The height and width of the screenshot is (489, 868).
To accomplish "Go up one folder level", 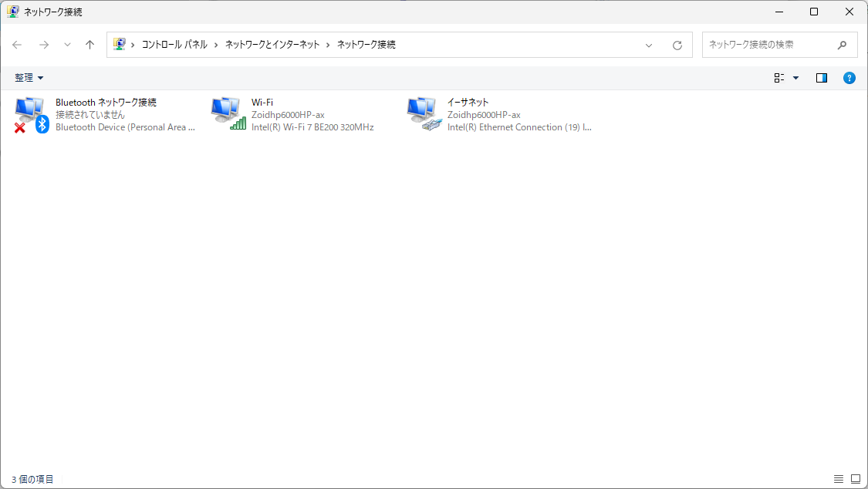I will click(90, 45).
